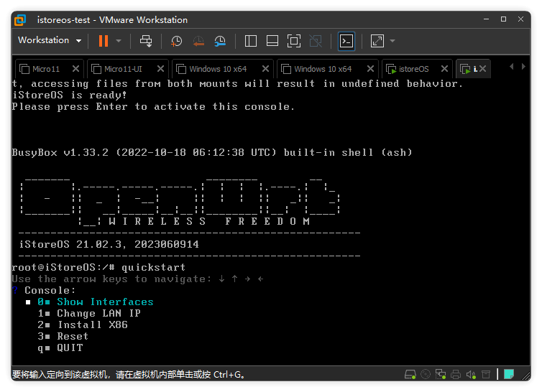Select 'q QUIT' console option

point(60,347)
